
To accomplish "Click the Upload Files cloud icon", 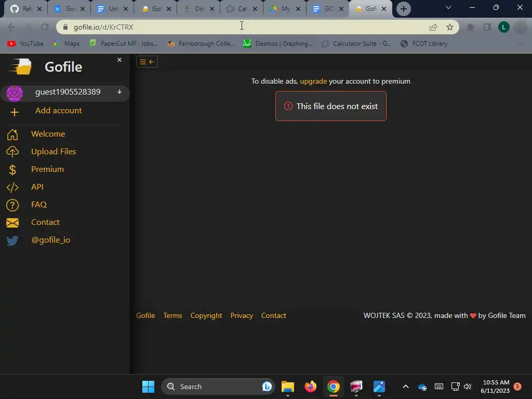I will [12, 152].
